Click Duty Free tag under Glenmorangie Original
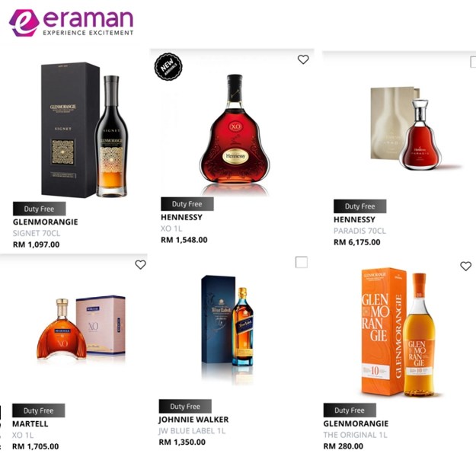476x460 pixels. [x=350, y=410]
